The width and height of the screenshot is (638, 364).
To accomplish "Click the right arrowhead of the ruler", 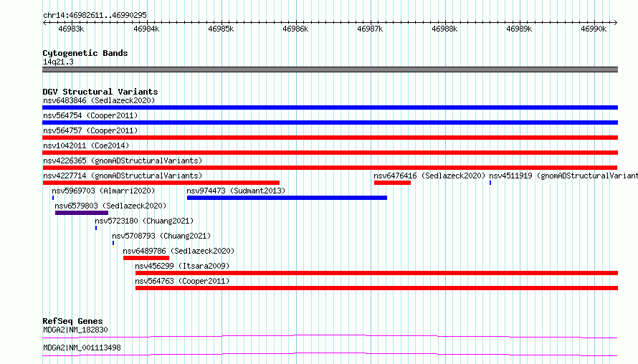I will click(616, 22).
